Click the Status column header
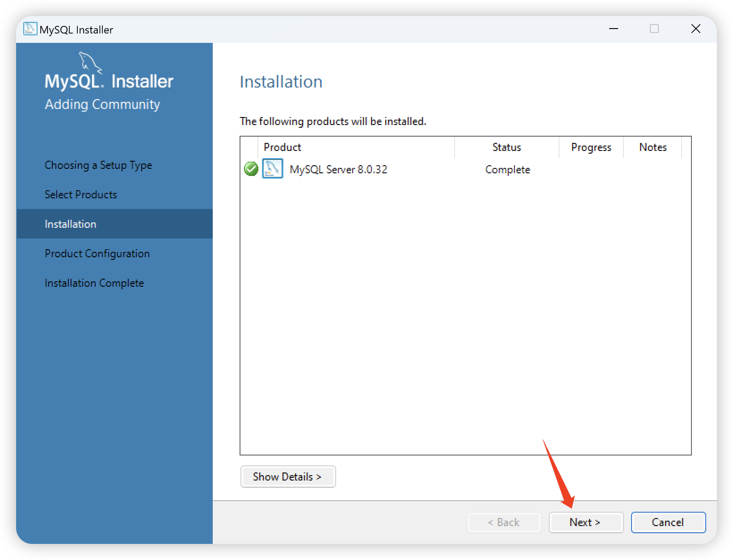This screenshot has width=733, height=560. click(507, 147)
